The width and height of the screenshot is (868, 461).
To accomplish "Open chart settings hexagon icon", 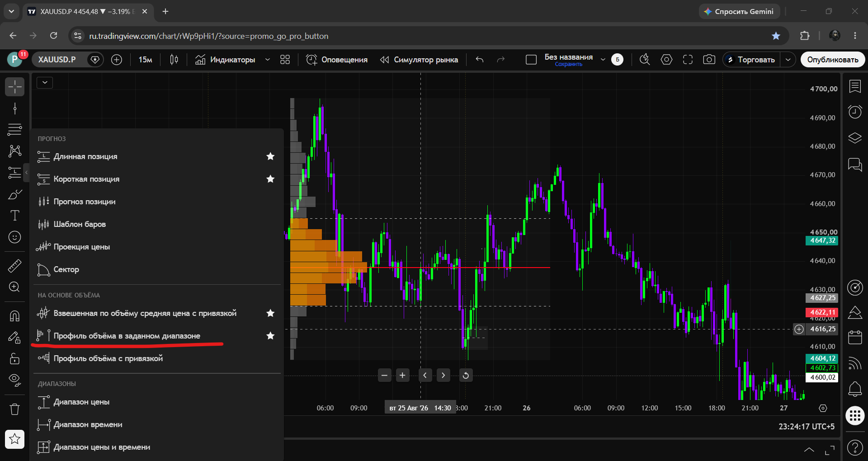I will 666,60.
